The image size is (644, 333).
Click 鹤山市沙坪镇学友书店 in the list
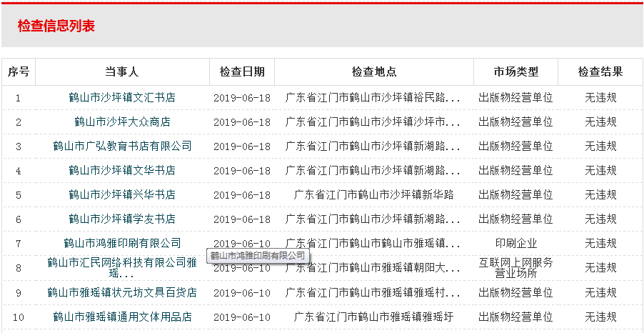122,219
